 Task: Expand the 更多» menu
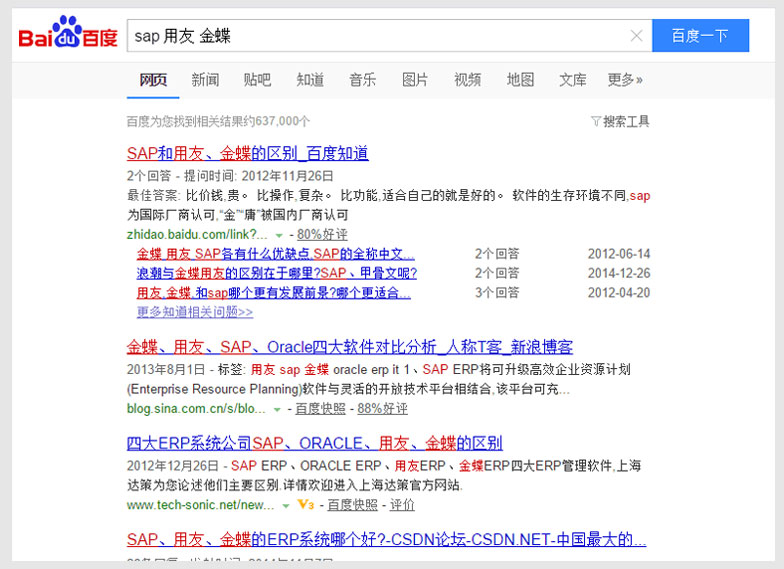[625, 80]
